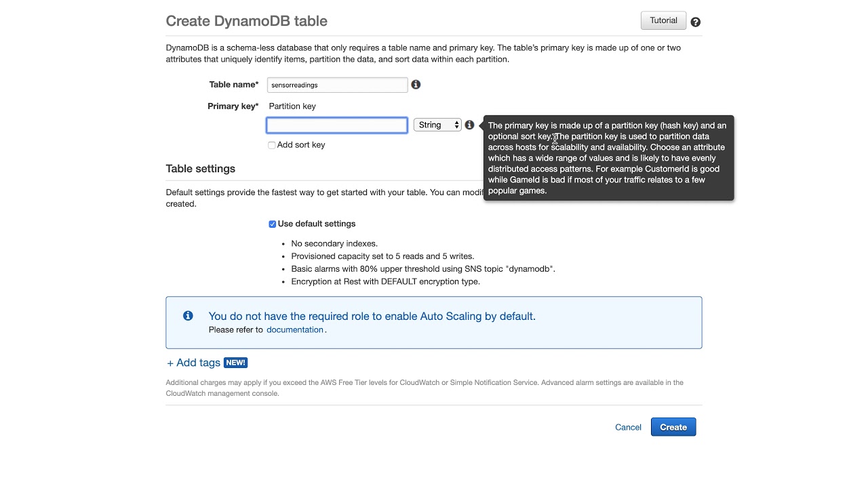Screen dimensions: 868x488
Task: Click the 'Table settings' heading
Action: (x=201, y=169)
